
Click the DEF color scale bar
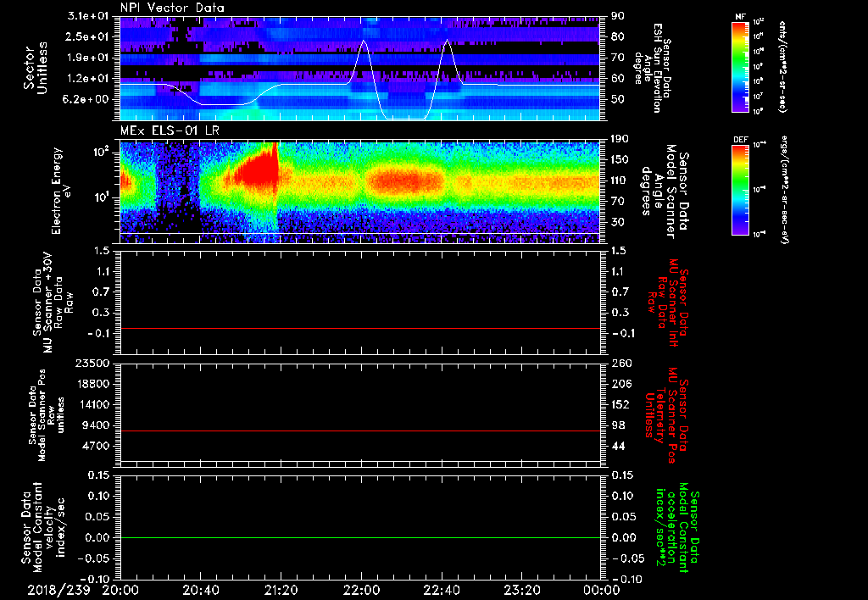tap(740, 190)
